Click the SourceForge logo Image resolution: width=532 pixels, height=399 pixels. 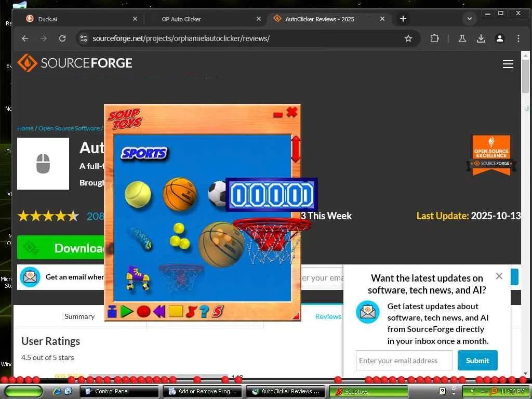pos(75,63)
